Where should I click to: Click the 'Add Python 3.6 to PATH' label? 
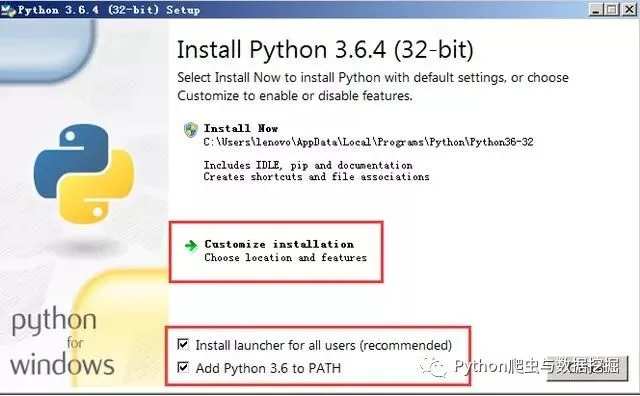(268, 368)
